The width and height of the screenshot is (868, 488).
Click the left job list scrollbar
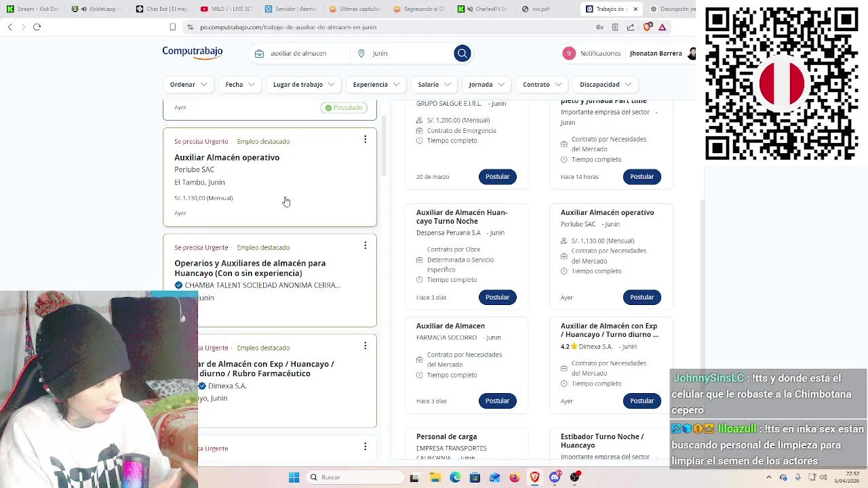(x=384, y=146)
